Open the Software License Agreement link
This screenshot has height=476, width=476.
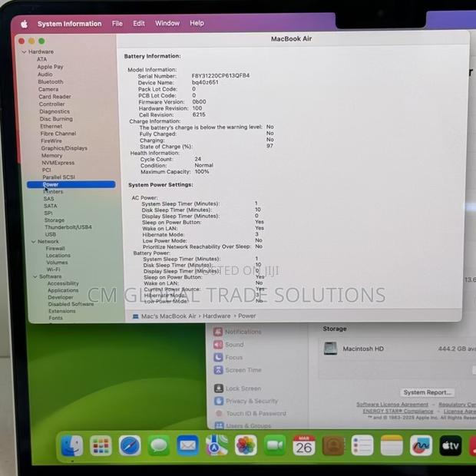[392, 405]
